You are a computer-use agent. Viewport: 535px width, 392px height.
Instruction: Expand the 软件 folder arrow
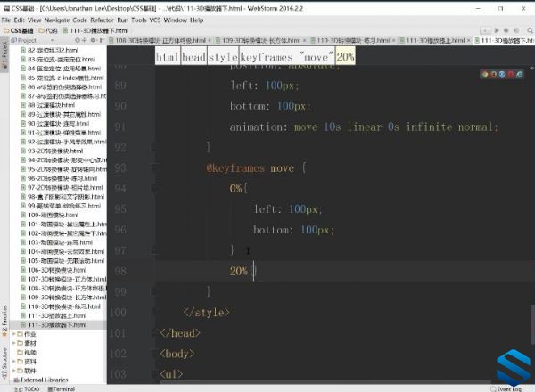(14, 371)
